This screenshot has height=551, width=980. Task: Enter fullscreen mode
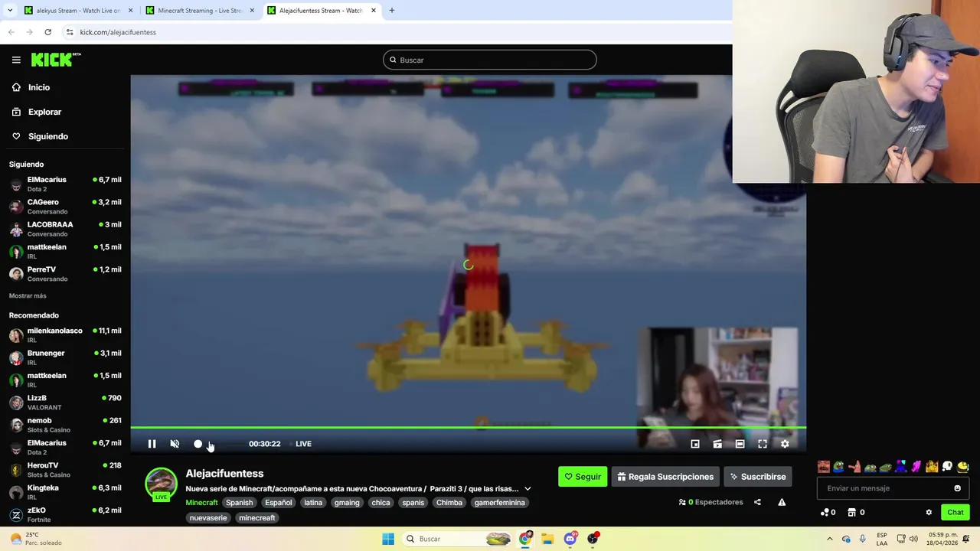click(x=763, y=444)
